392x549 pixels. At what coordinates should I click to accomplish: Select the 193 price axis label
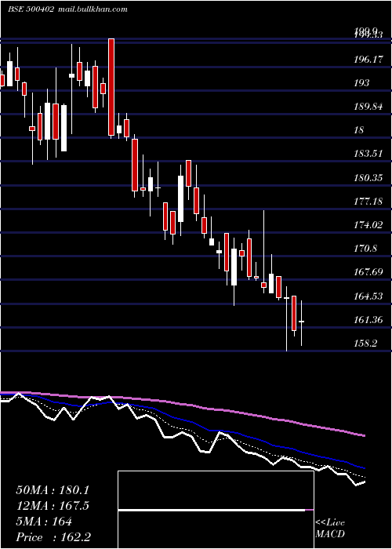(361, 83)
